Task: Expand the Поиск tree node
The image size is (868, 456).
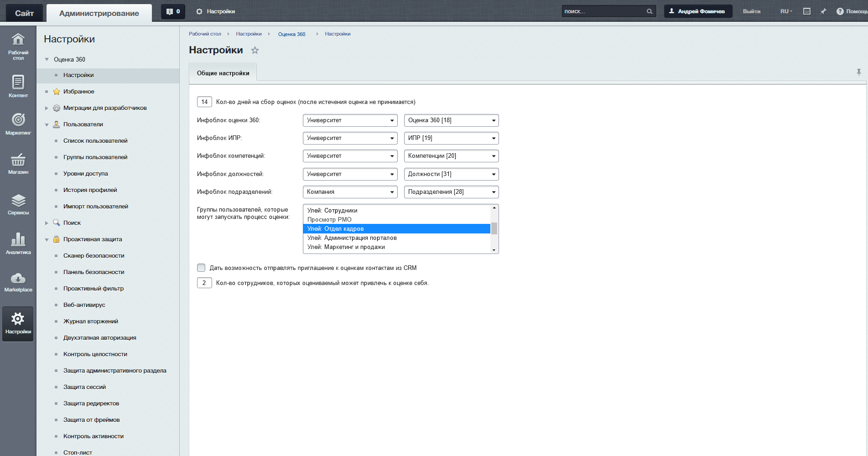Action: pyautogui.click(x=47, y=223)
